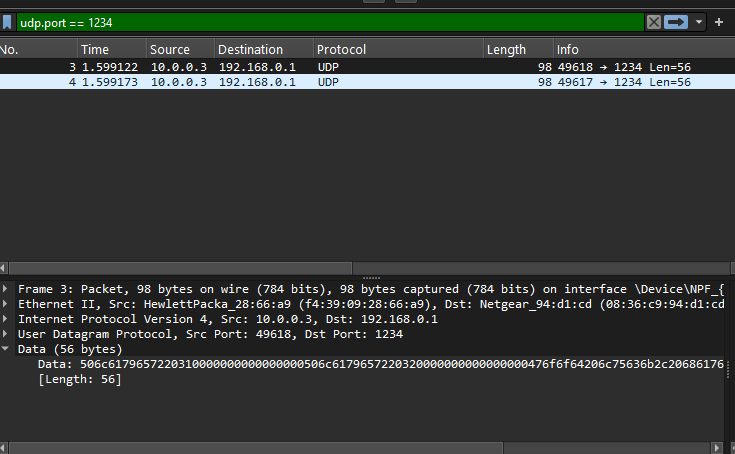Viewport: 735px width, 454px height.
Task: Add a filter button with plus icon
Action: click(x=719, y=22)
